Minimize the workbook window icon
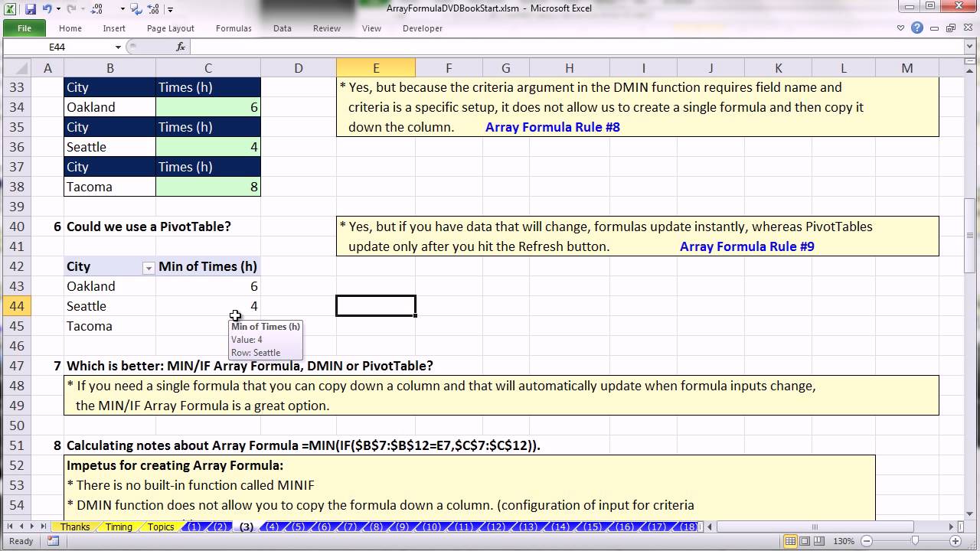 933,28
